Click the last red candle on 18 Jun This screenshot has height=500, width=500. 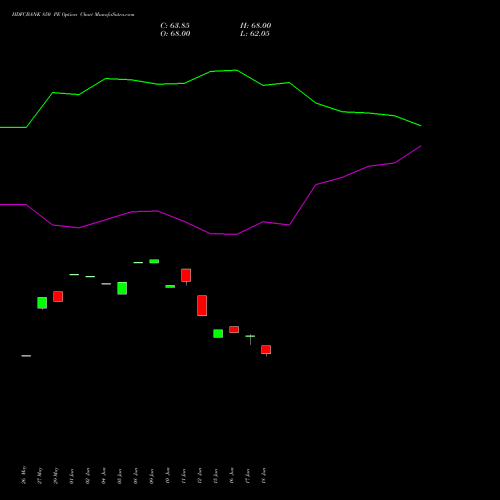(266, 350)
